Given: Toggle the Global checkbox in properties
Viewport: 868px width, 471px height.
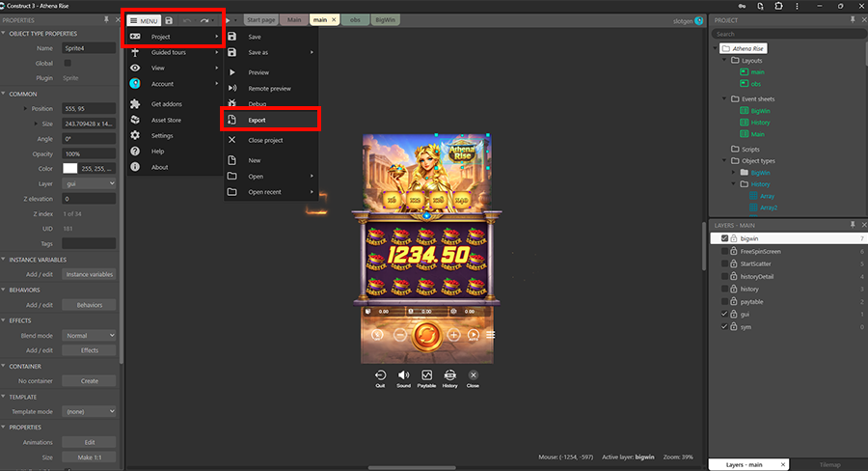Looking at the screenshot, I should (68, 64).
